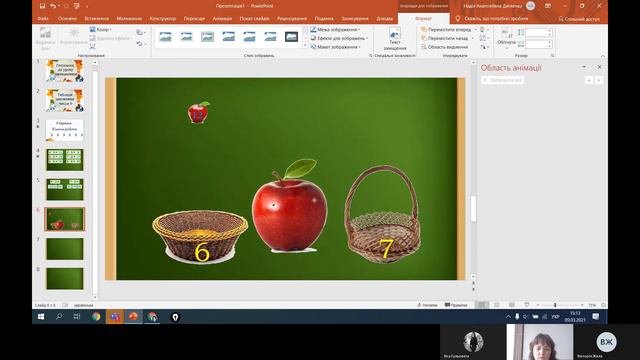
Task: Open Google Chrome from the taskbar
Action: pos(96,317)
